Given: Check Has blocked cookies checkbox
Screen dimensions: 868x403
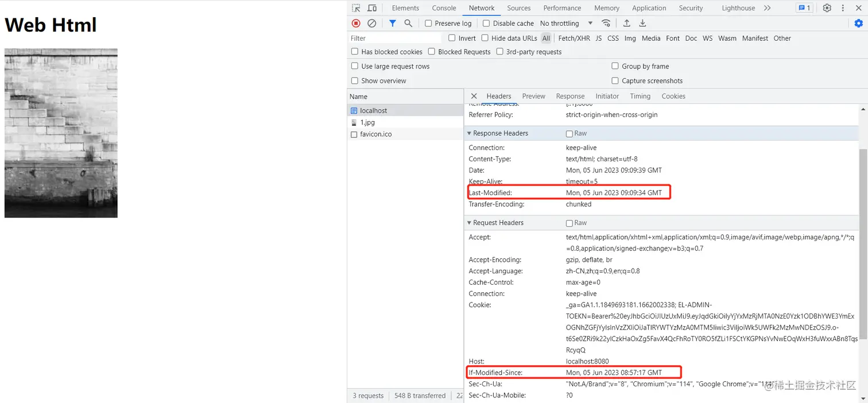Looking at the screenshot, I should click(355, 52).
